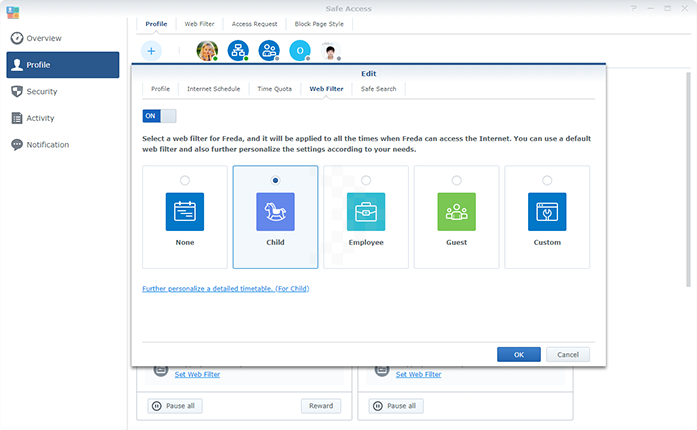Choose the Custom radio button
Image resolution: width=697 pixels, height=430 pixels.
pos(547,180)
